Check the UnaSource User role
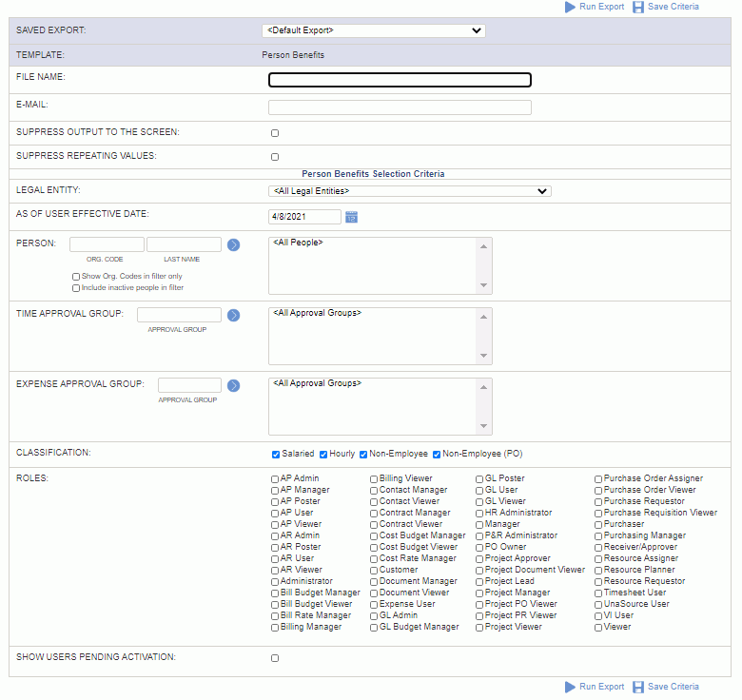The width and height of the screenshot is (742, 700). coord(598,605)
